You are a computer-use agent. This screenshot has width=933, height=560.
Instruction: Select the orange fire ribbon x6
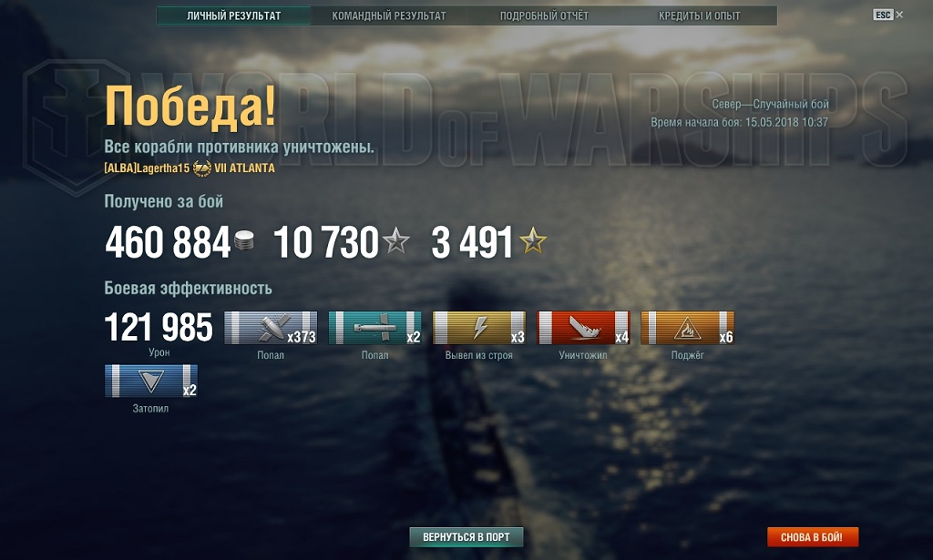(x=687, y=328)
